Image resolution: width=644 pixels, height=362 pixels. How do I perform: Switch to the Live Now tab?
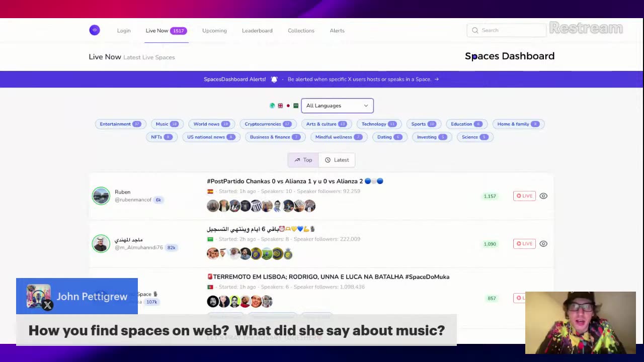(166, 31)
